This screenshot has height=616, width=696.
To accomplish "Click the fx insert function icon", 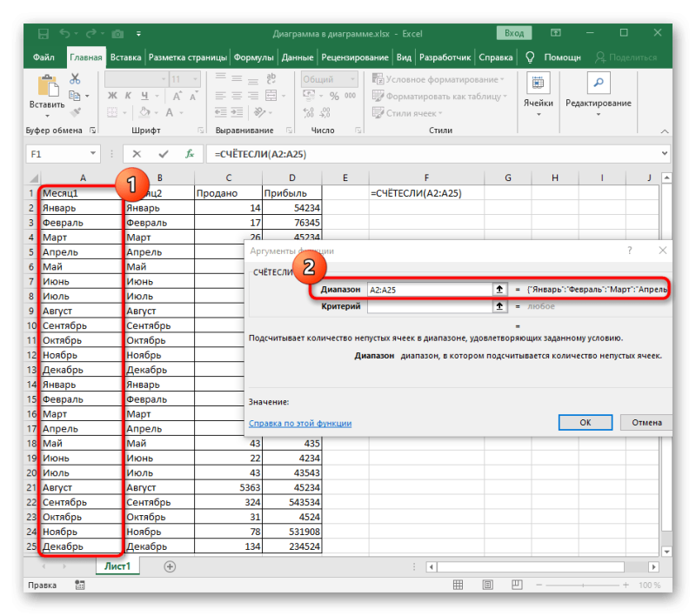I will pyautogui.click(x=190, y=154).
